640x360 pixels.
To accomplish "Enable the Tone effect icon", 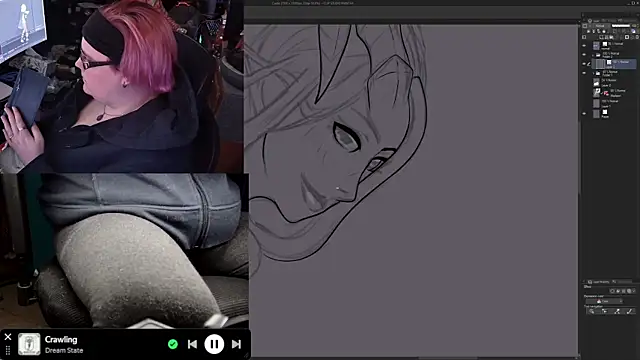I will [x=623, y=291].
